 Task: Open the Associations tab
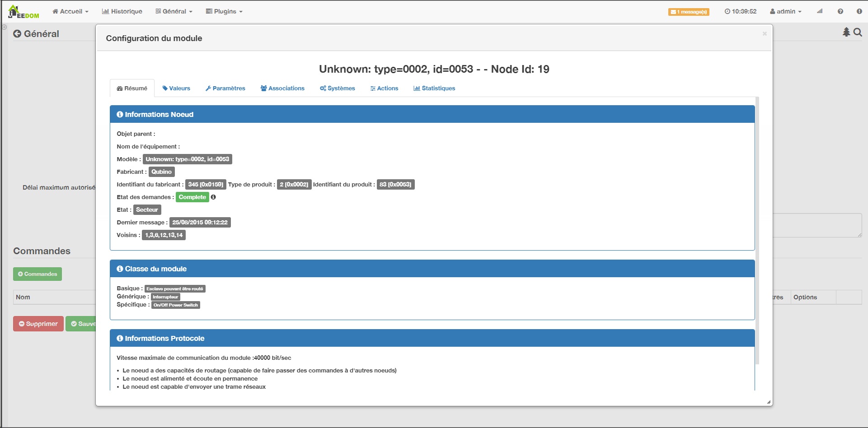coord(282,88)
